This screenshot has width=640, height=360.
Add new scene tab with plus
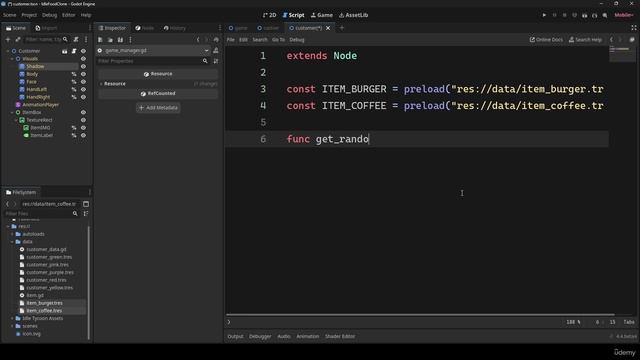coord(342,28)
